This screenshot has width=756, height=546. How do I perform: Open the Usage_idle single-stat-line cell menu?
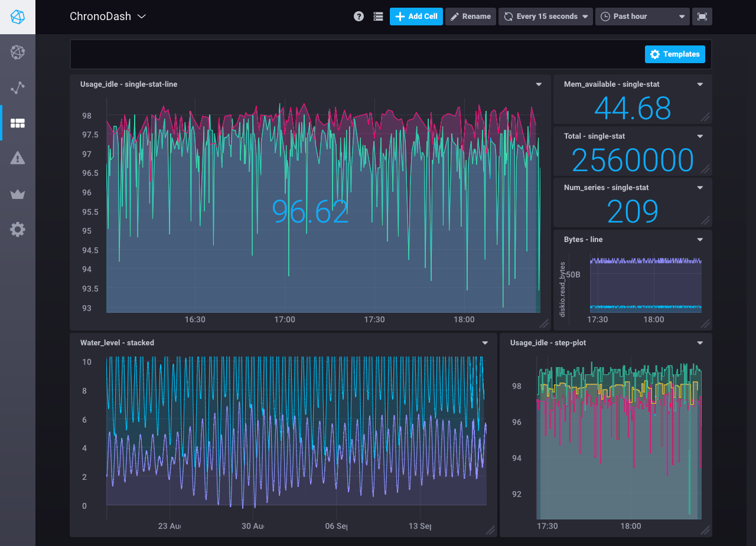(539, 84)
